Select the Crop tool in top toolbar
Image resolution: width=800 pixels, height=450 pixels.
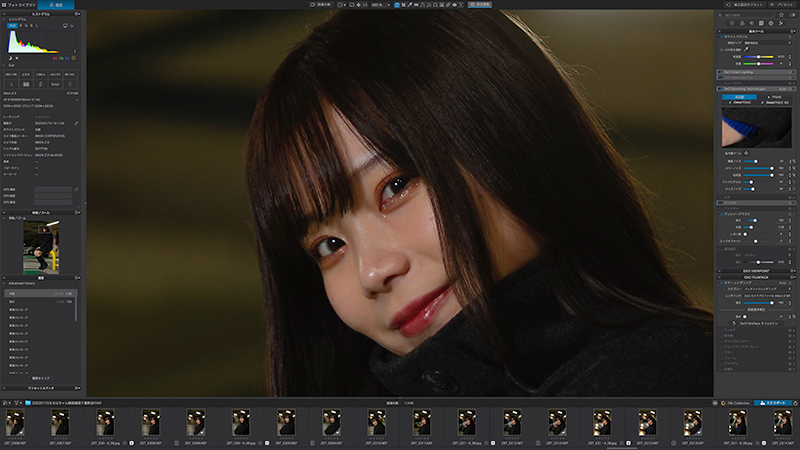pos(403,5)
